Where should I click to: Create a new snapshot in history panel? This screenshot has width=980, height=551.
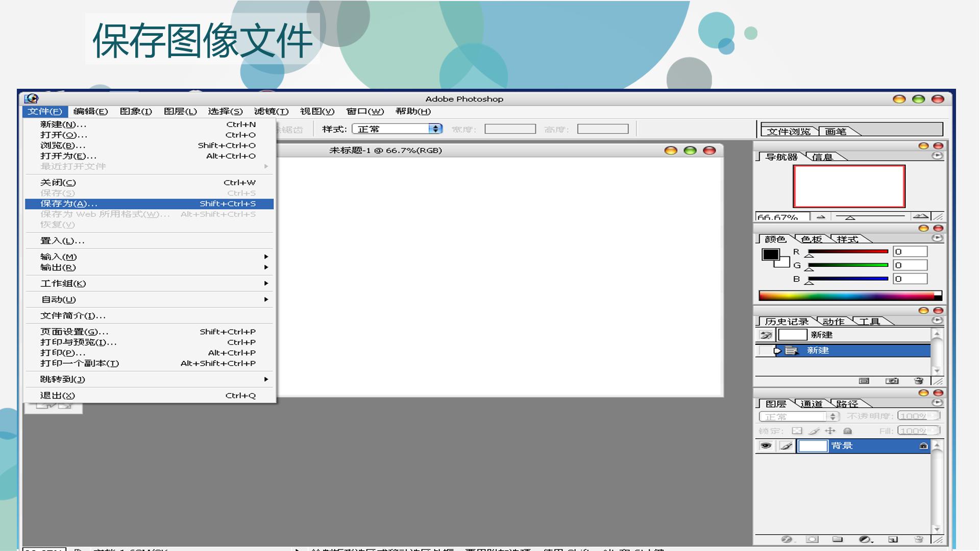[892, 381]
